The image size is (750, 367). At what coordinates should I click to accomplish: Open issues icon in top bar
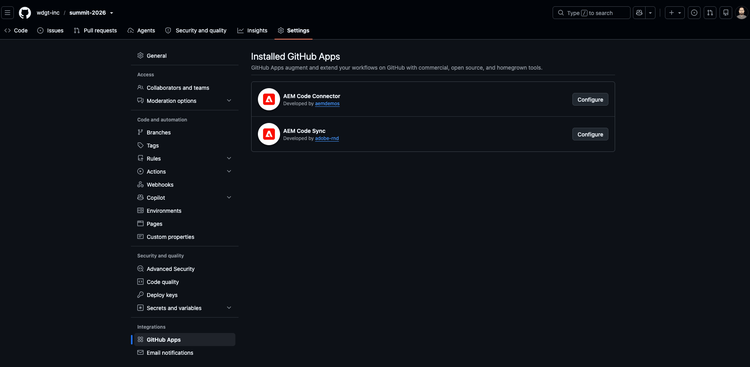(694, 13)
